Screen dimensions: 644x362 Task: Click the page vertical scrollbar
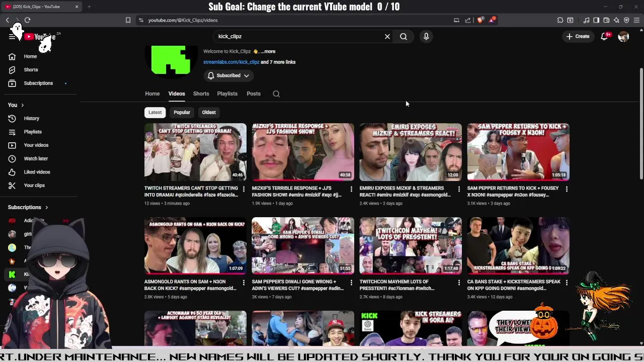click(x=641, y=123)
